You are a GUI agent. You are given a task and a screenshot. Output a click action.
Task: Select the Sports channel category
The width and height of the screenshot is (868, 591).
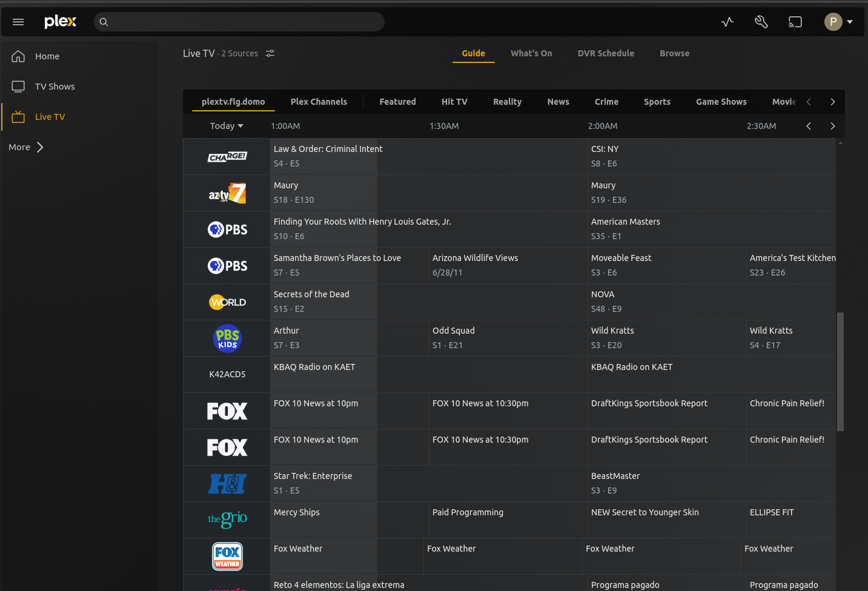[657, 102]
